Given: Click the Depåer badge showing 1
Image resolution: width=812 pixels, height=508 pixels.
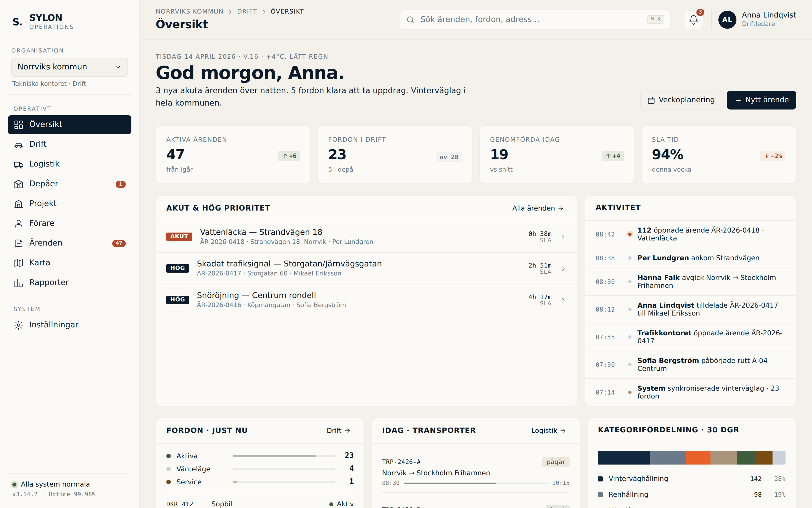Looking at the screenshot, I should 120,184.
